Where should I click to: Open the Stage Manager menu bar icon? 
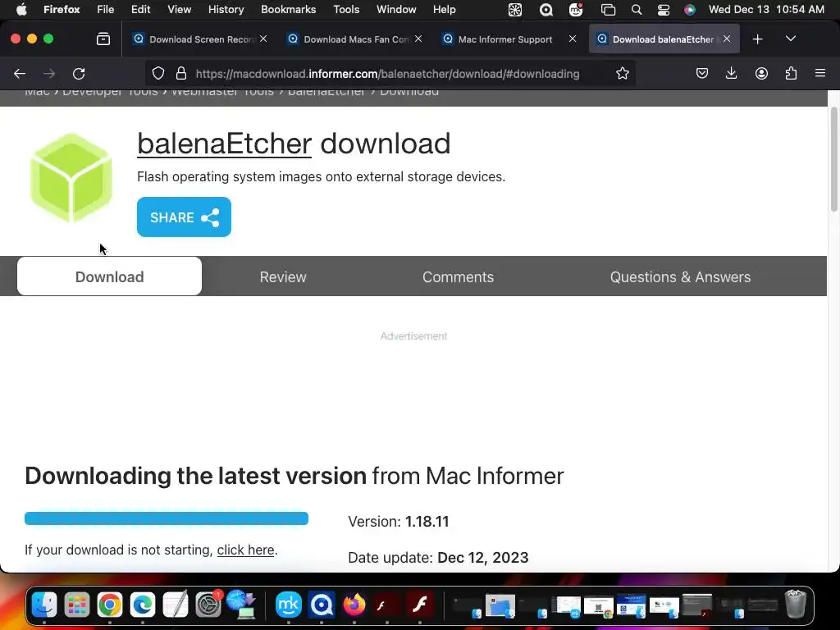[608, 10]
